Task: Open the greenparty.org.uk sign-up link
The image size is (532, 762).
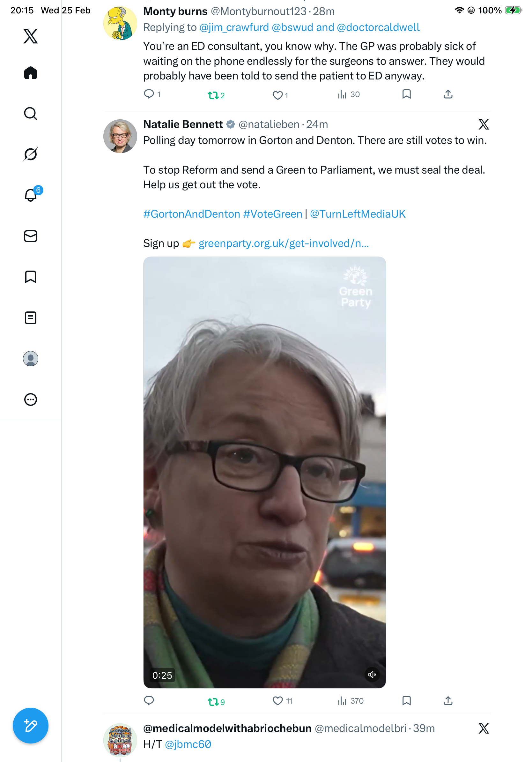Action: point(284,243)
